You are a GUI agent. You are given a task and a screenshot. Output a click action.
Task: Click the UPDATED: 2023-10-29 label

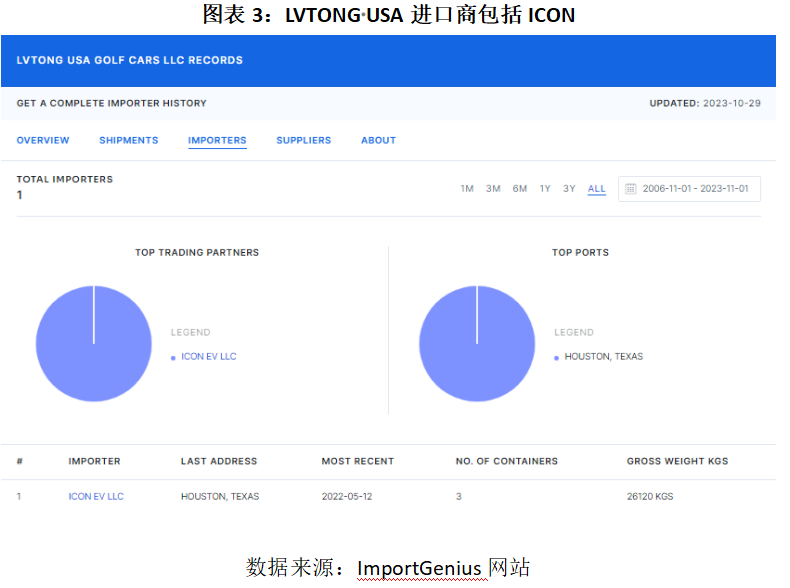705,103
